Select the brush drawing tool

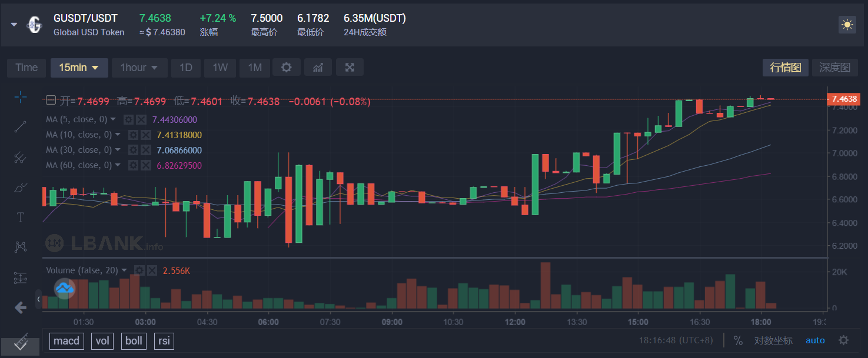coord(21,188)
